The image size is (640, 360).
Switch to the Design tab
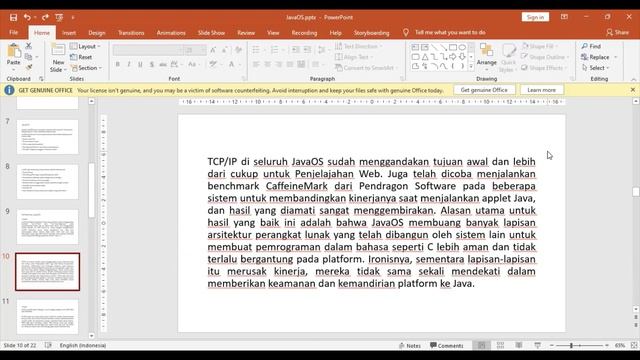pos(97,33)
